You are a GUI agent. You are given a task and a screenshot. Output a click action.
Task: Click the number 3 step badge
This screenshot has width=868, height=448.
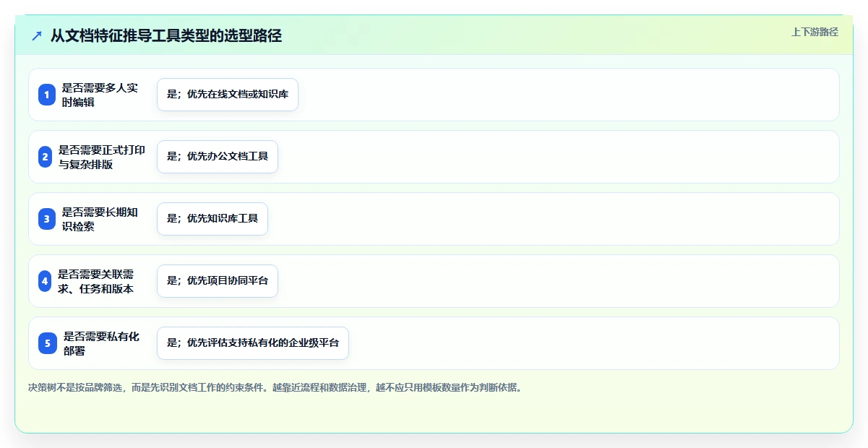tap(47, 219)
